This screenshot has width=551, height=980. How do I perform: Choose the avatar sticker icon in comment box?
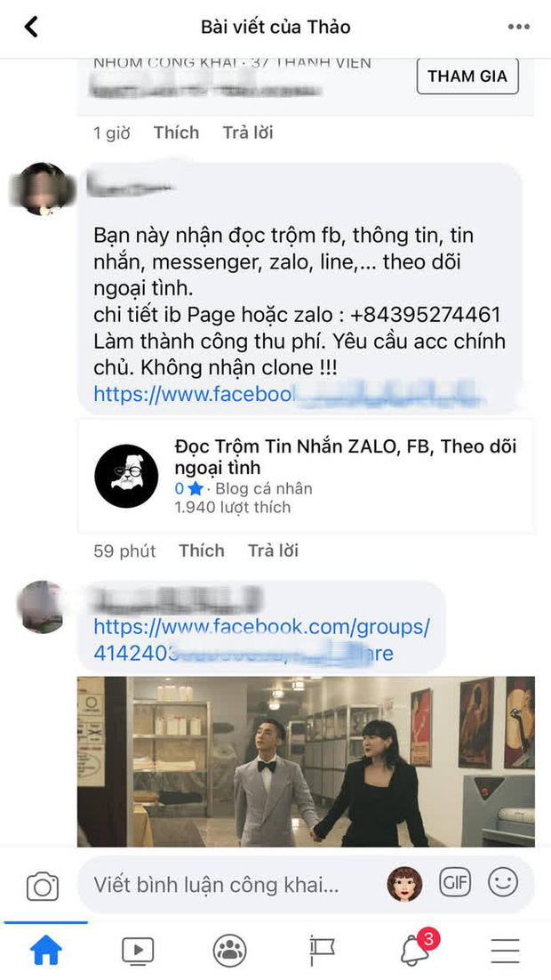[405, 884]
